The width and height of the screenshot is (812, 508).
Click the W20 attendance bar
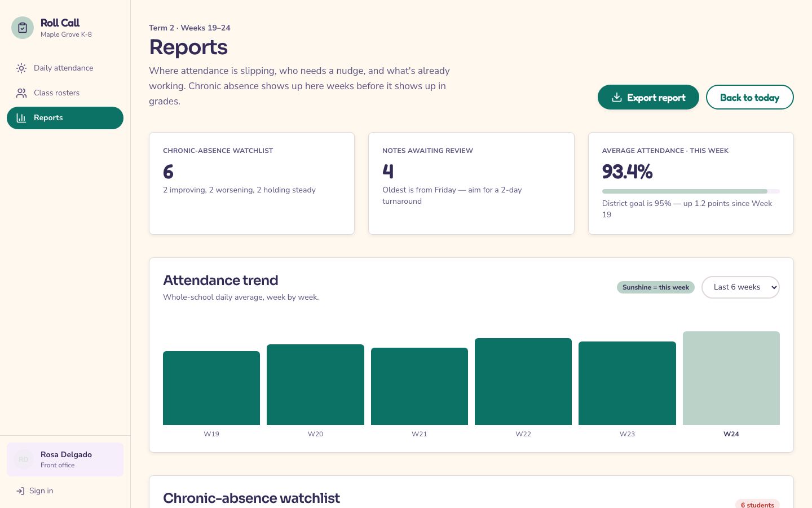pos(315,384)
